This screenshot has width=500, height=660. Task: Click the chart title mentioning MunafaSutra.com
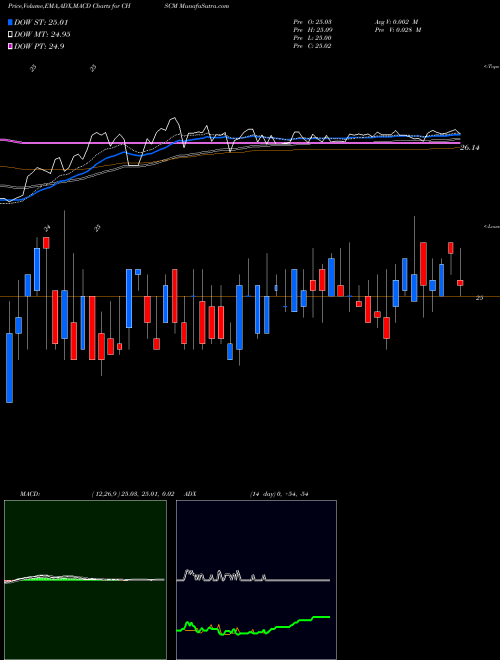click(x=118, y=6)
